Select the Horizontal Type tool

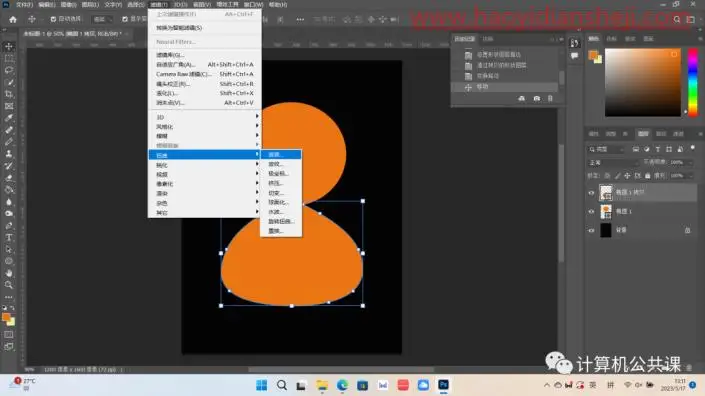(x=9, y=237)
